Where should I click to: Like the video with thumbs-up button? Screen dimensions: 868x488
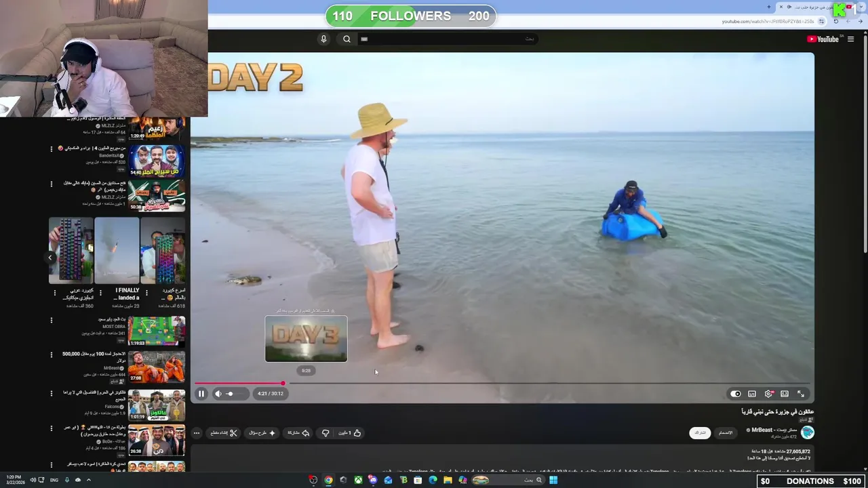coord(351,433)
